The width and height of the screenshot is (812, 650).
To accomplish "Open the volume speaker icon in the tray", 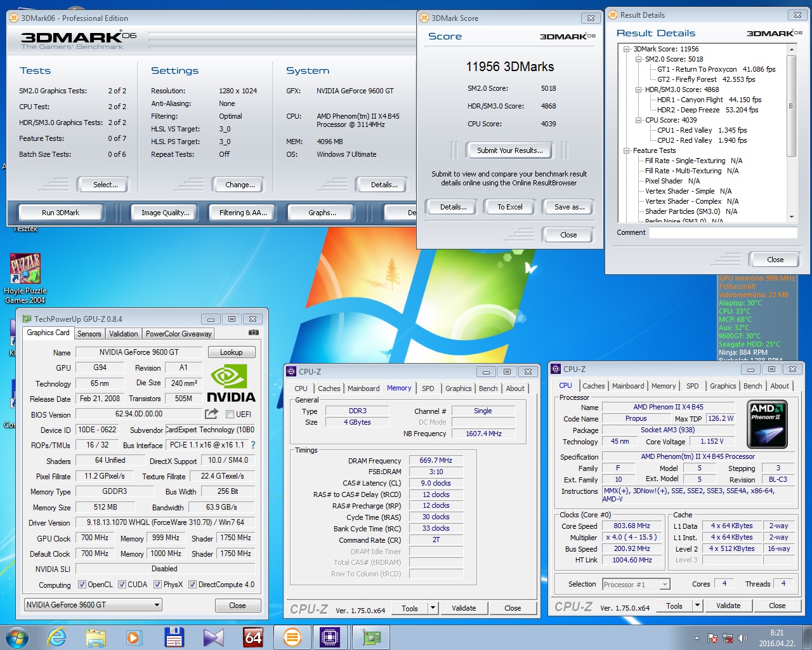I will [743, 638].
